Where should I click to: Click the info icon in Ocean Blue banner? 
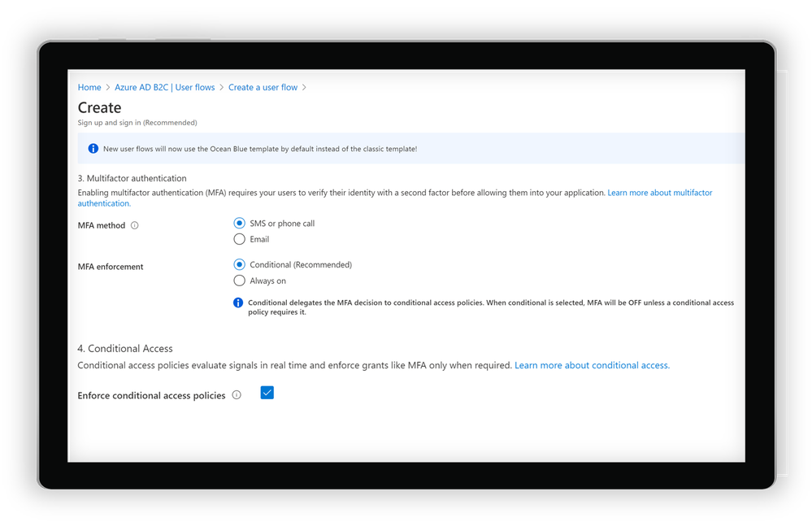pyautogui.click(x=93, y=149)
